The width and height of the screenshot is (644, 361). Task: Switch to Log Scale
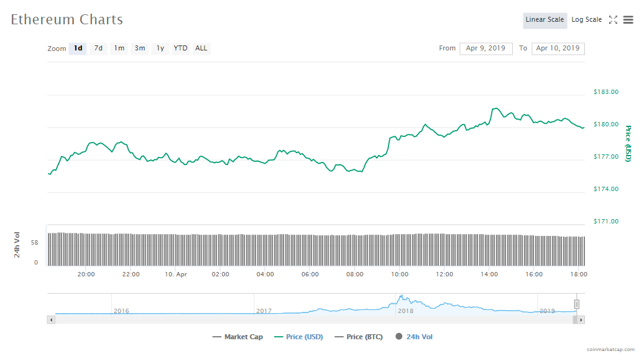coord(586,20)
